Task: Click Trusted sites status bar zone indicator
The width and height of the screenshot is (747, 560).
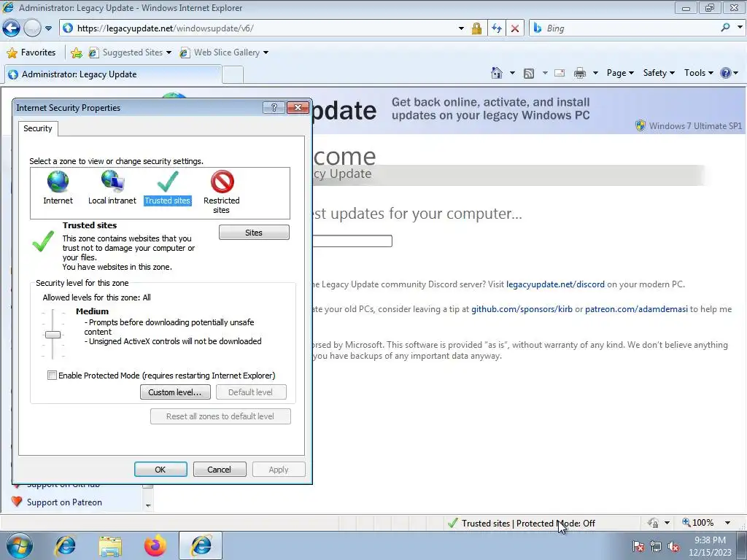Action: pyautogui.click(x=521, y=524)
